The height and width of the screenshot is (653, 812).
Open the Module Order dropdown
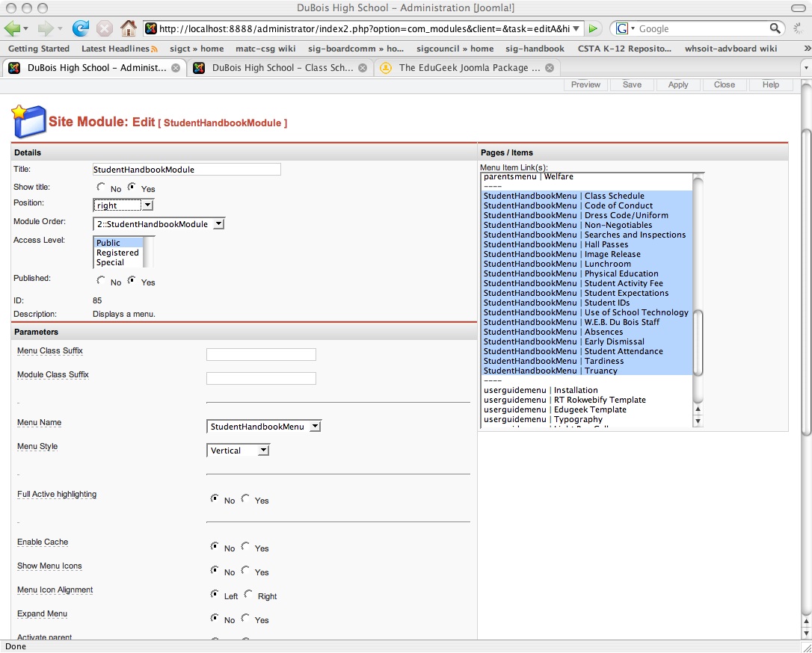click(x=159, y=224)
